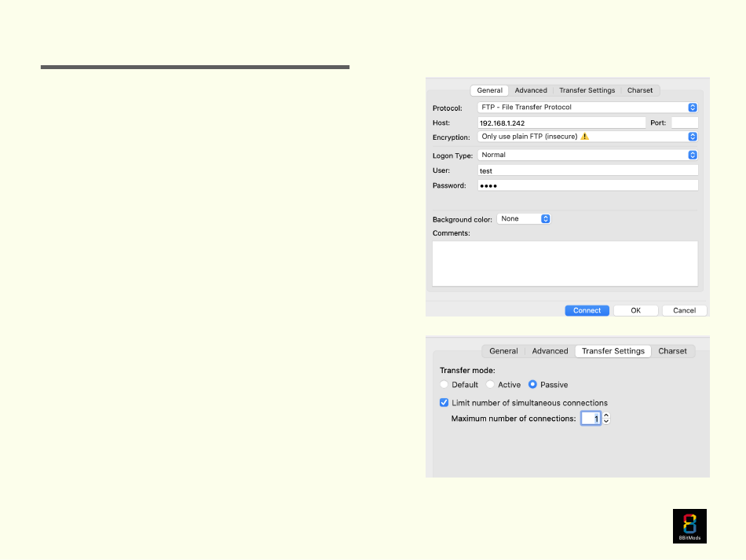Select the Active transfer mode
The image size is (746, 560).
490,384
